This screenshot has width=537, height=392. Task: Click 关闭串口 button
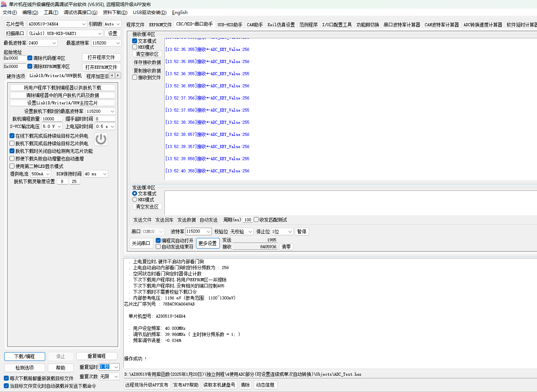pyautogui.click(x=141, y=243)
